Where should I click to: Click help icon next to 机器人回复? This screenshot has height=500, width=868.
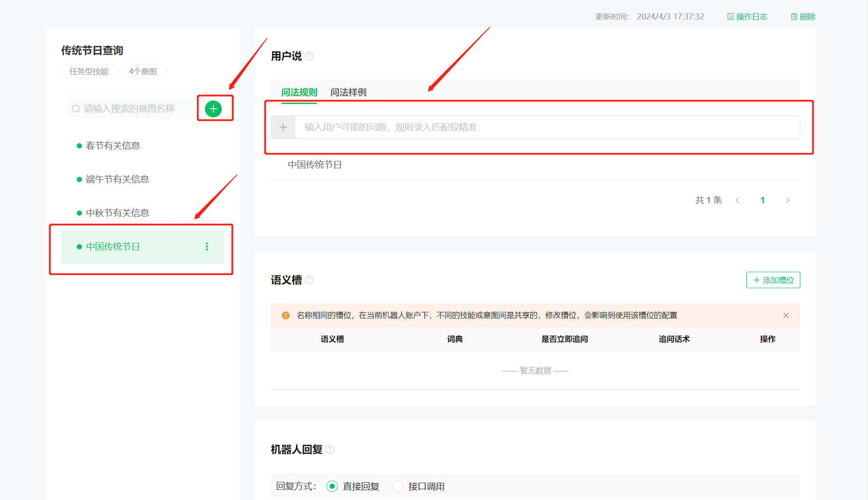click(x=330, y=450)
